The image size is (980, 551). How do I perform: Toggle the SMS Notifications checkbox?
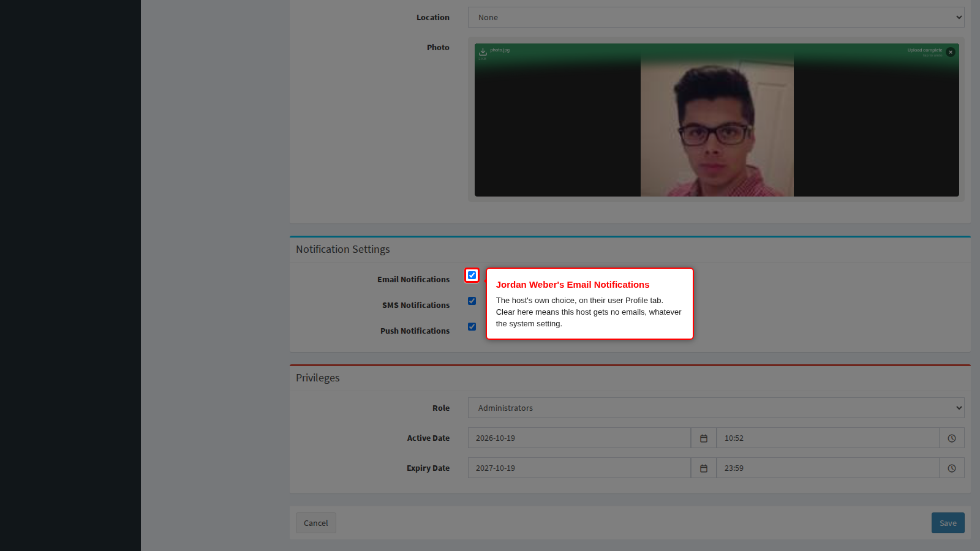point(472,301)
